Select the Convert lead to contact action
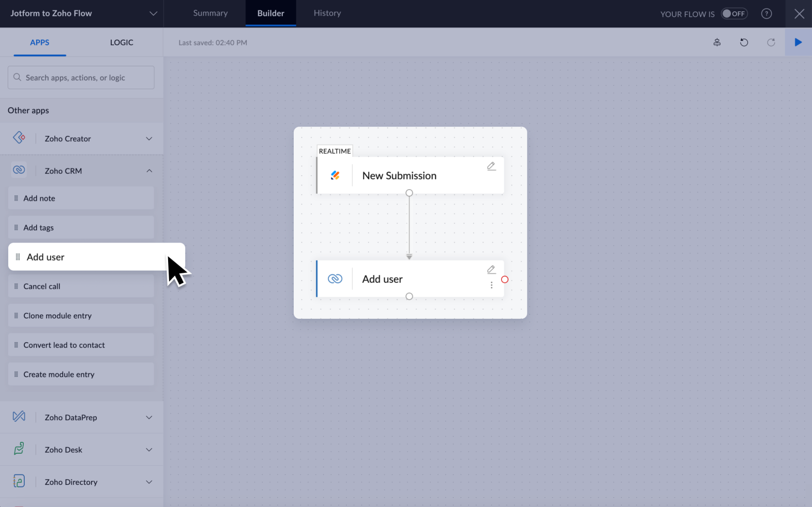The width and height of the screenshot is (812, 507). point(81,345)
